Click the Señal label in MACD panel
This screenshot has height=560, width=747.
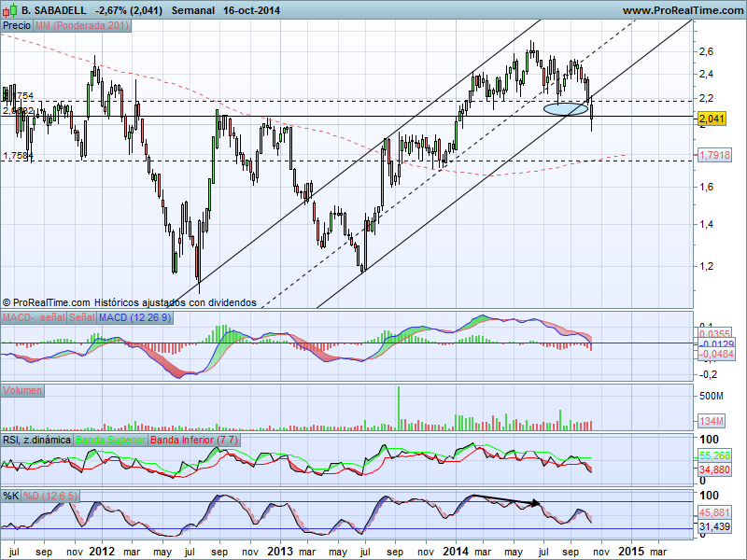coord(82,317)
